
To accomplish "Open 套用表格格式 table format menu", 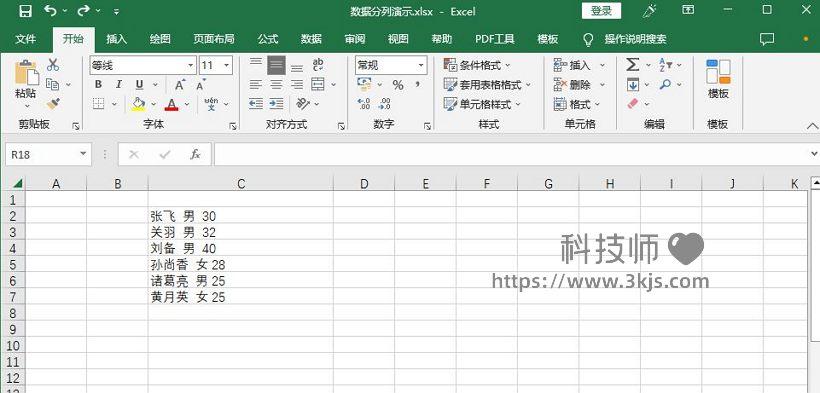I will [487, 84].
